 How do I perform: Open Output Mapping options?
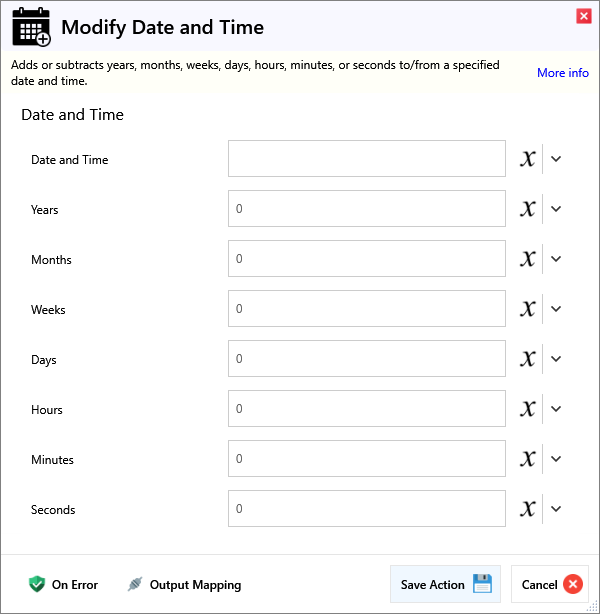pos(185,585)
